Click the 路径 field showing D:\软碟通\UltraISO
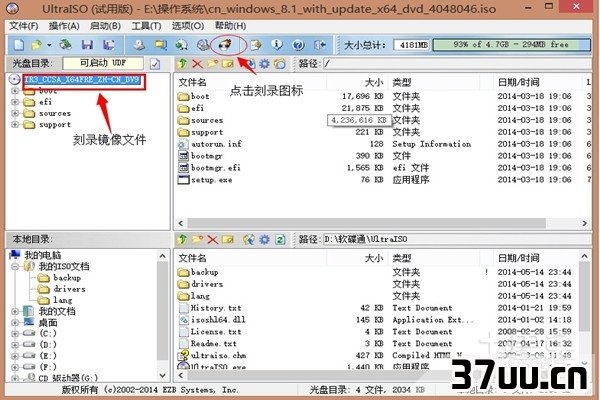The height and width of the screenshot is (400, 600). click(457, 240)
